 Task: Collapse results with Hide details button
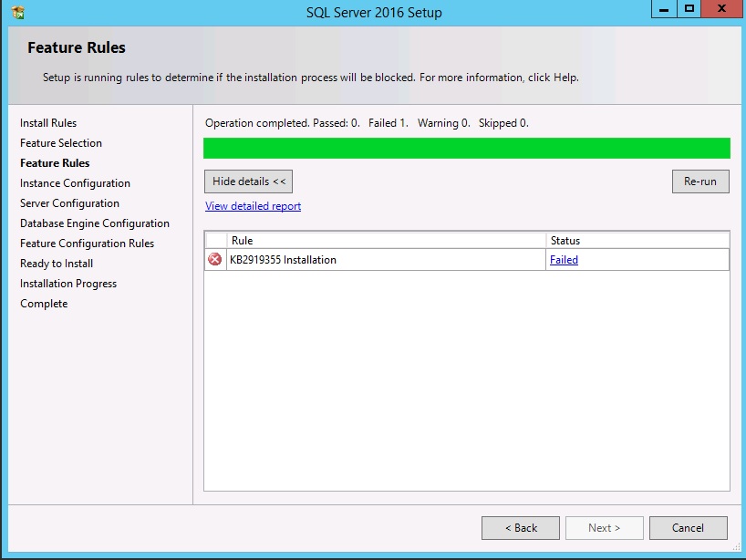(248, 181)
